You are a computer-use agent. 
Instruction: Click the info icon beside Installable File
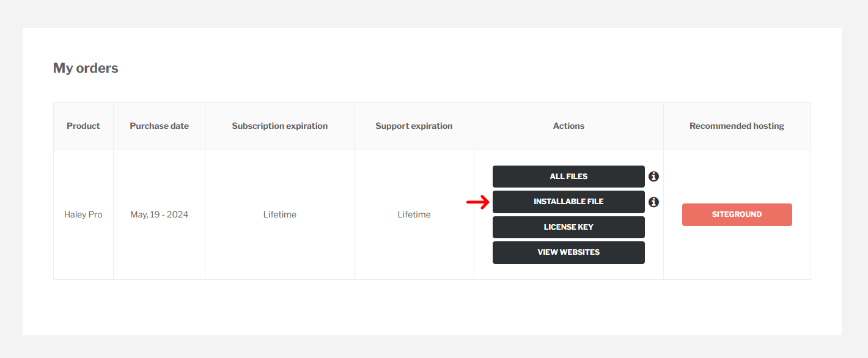(653, 202)
